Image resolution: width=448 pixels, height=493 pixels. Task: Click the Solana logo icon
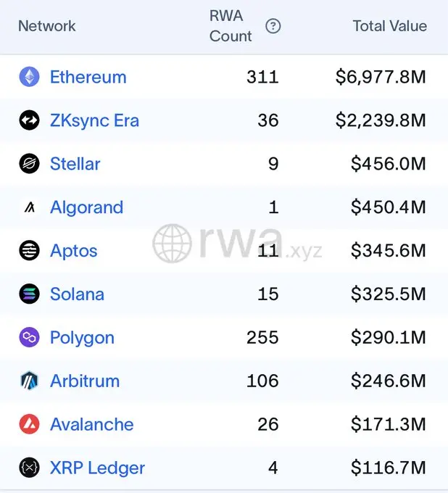pyautogui.click(x=29, y=294)
